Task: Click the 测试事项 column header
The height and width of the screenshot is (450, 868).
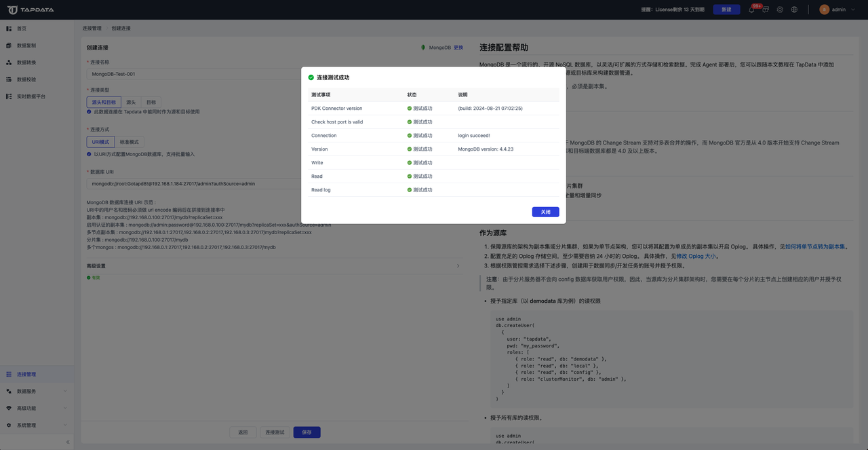Action: [x=321, y=95]
